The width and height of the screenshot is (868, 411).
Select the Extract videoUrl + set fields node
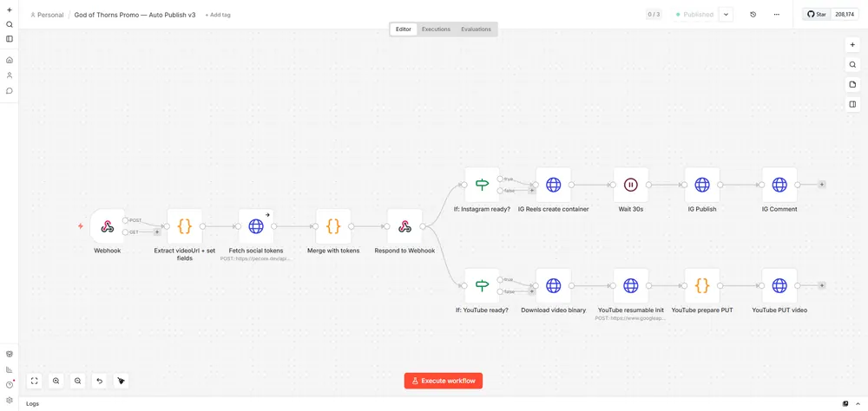[x=185, y=226]
